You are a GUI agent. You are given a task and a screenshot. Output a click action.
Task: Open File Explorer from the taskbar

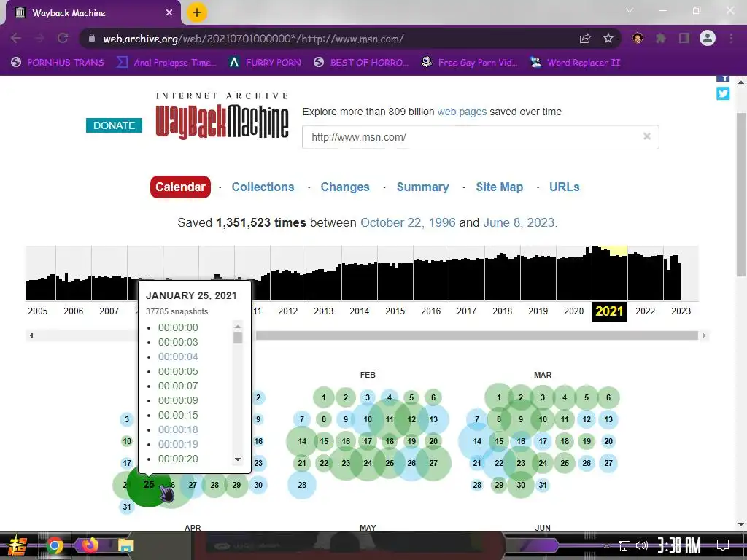pos(125,545)
